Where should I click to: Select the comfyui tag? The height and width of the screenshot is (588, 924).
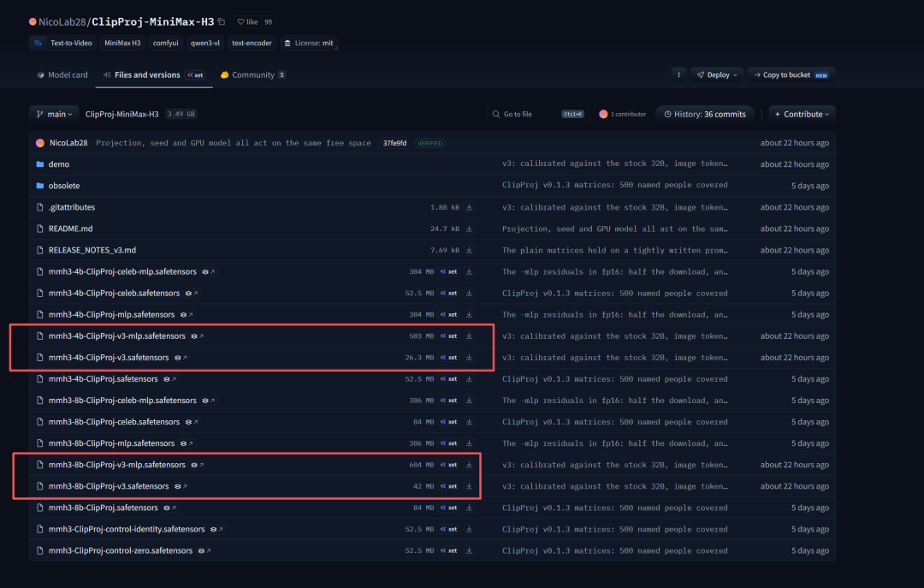pos(166,43)
